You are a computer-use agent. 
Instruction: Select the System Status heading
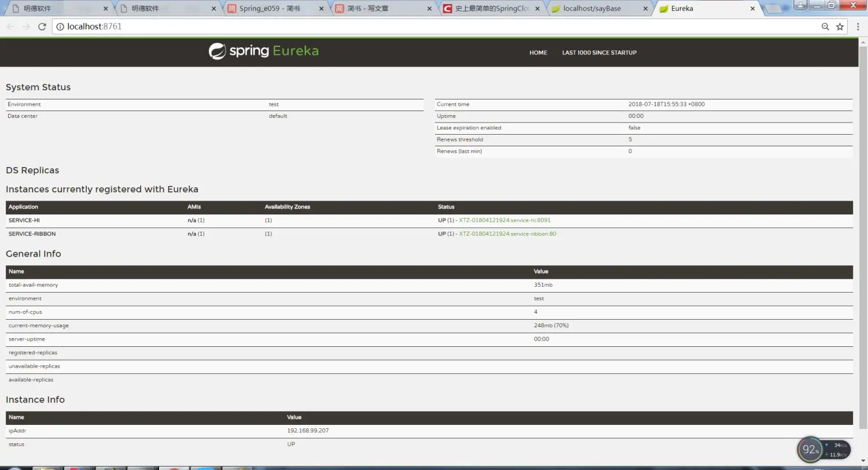(x=38, y=87)
